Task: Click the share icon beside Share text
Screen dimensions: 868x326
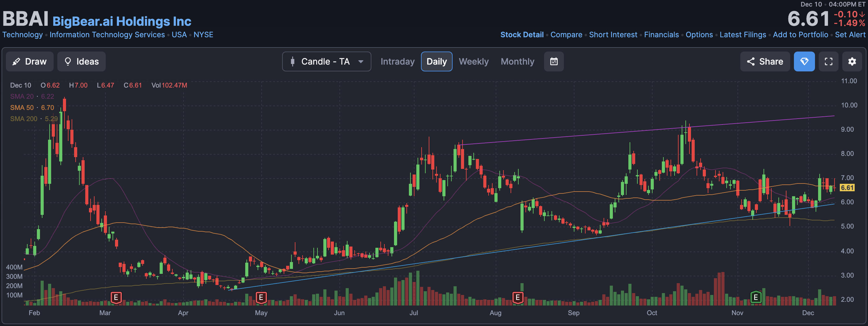Action: click(x=751, y=61)
